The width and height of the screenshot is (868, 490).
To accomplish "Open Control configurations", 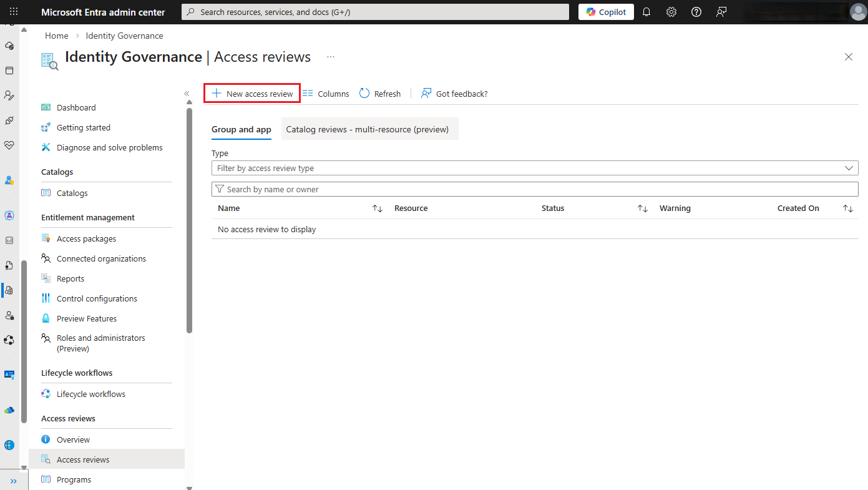I will pyautogui.click(x=97, y=298).
